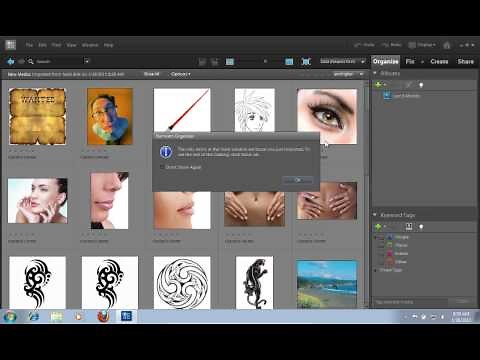Open the Edit menu
Viewport: 480px width, 360px height.
pos(42,45)
